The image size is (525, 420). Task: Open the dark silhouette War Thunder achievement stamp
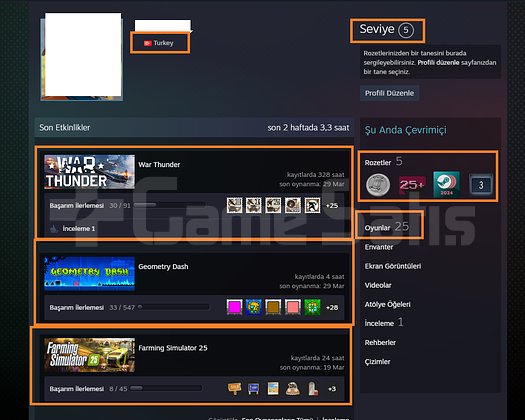coord(312,205)
